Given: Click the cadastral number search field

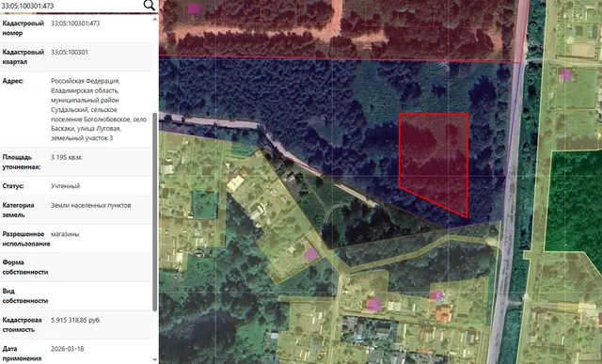Looking at the screenshot, I should [x=71, y=6].
